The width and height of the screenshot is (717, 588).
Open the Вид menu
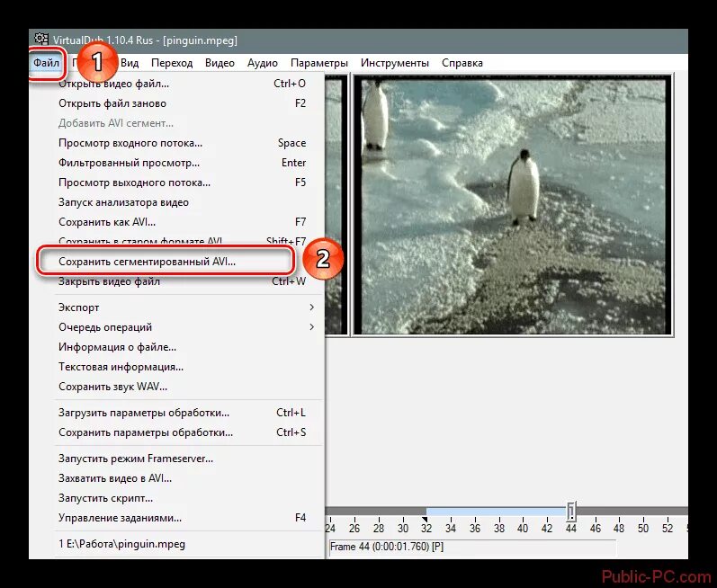click(130, 63)
